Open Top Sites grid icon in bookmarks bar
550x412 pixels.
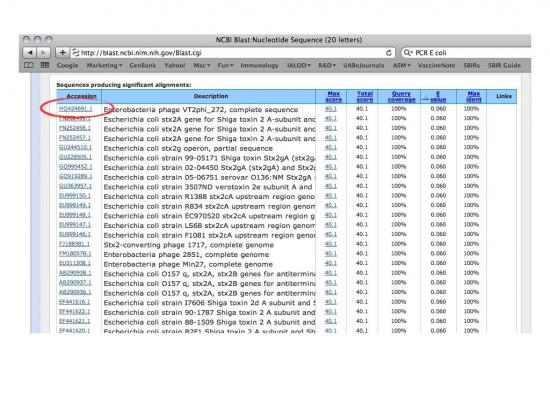(45, 65)
